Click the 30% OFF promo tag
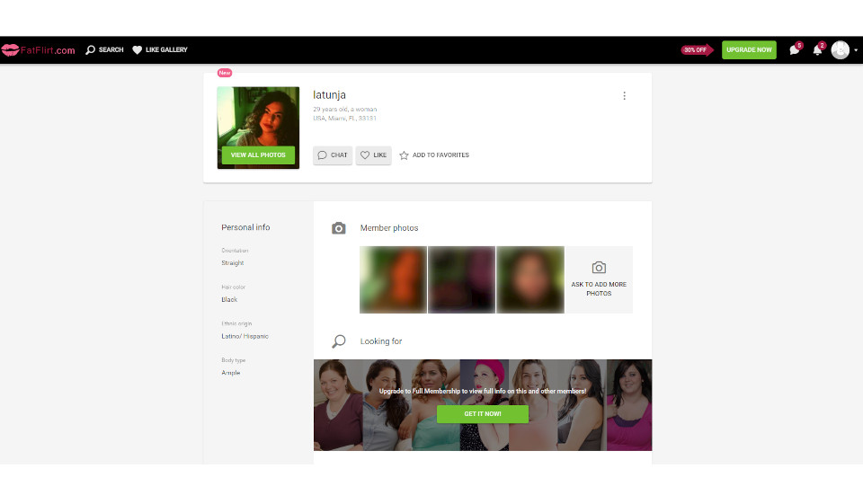 coord(696,50)
